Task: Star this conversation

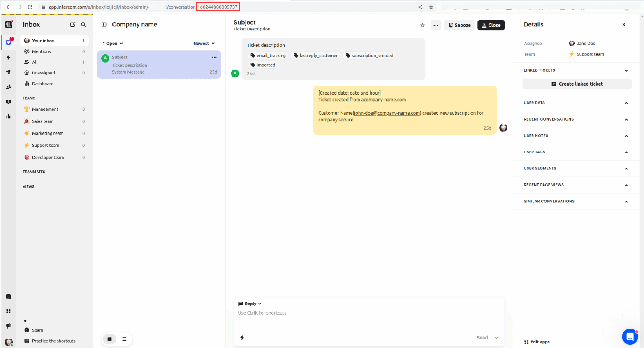Action: pos(422,25)
